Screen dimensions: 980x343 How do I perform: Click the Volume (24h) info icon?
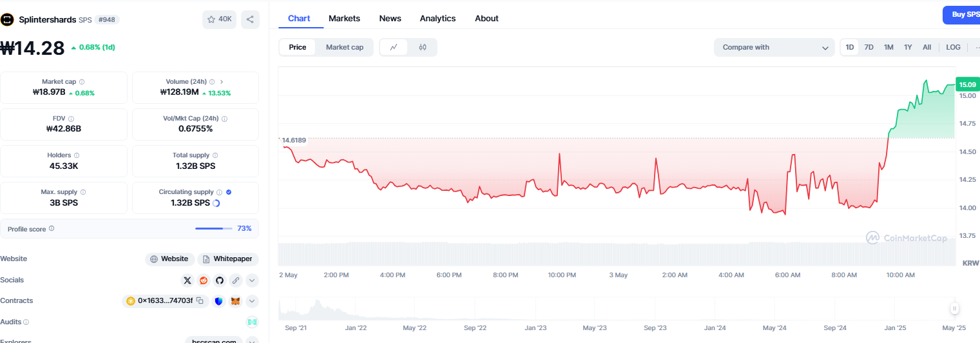coord(213,82)
